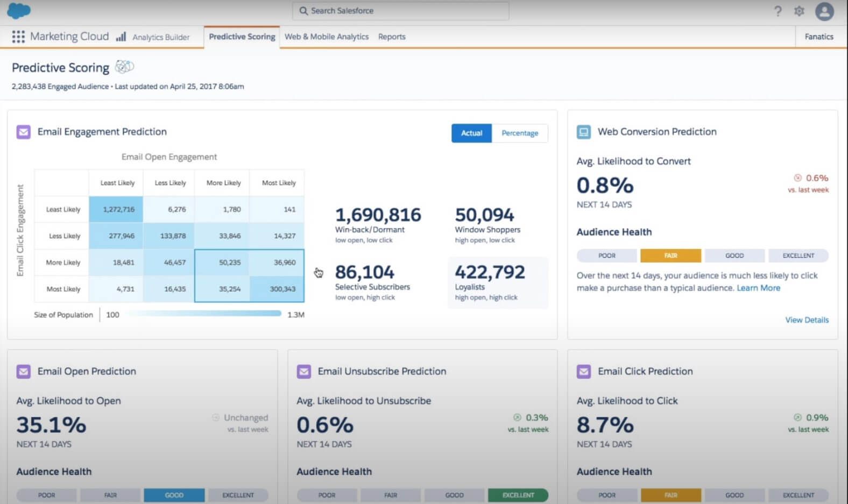Click the search magnifier icon
Image resolution: width=848 pixels, height=504 pixels.
pyautogui.click(x=303, y=11)
